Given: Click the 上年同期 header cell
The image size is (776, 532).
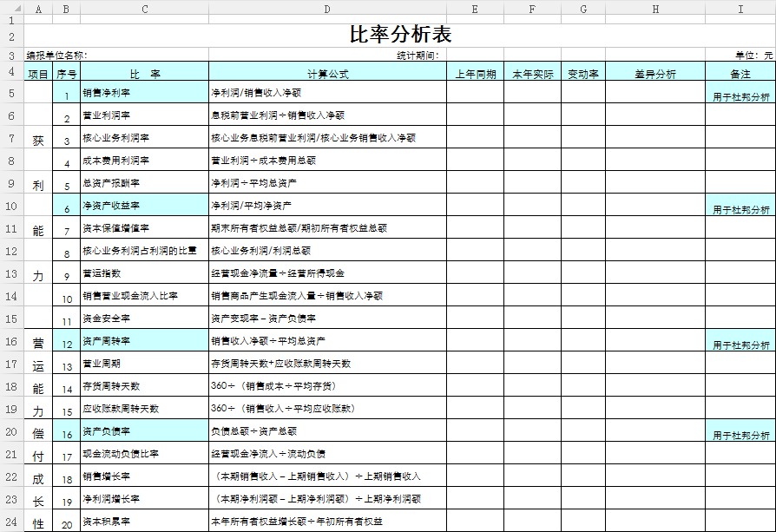Looking at the screenshot, I should point(475,74).
